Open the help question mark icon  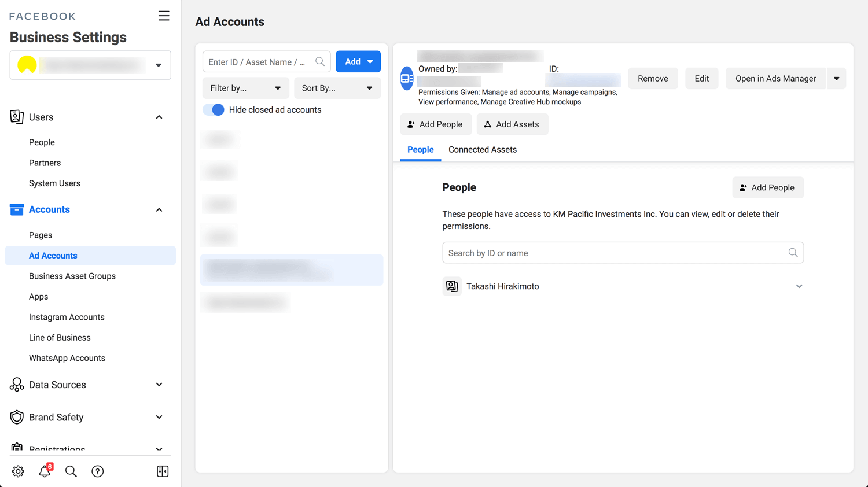point(98,471)
